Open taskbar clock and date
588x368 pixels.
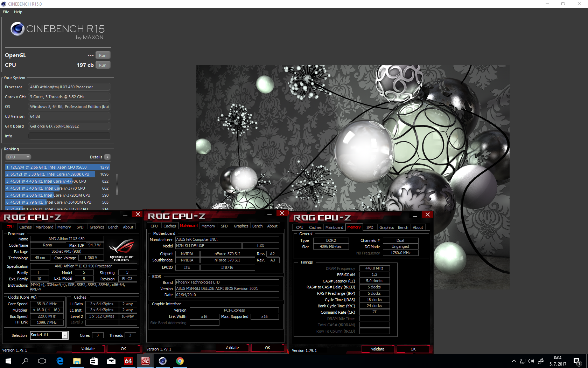[558, 361]
